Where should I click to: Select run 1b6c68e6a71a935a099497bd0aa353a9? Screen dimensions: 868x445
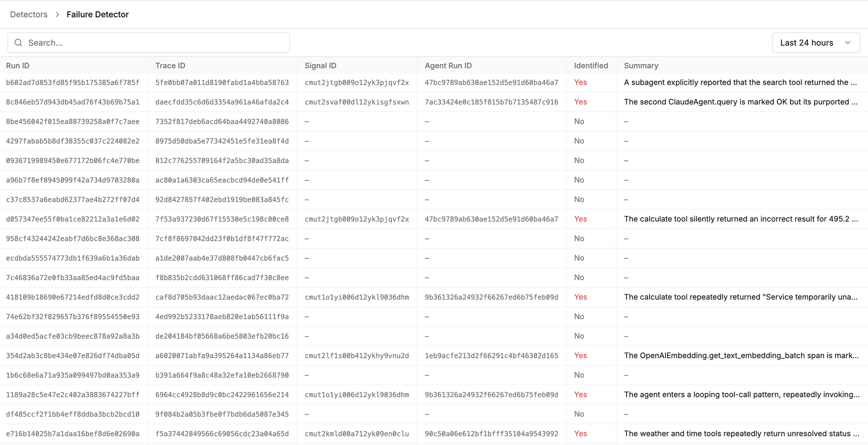point(73,375)
